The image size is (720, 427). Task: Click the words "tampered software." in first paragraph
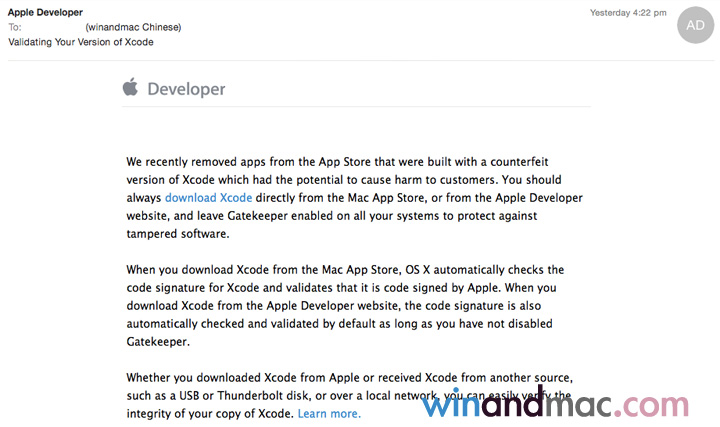pos(178,234)
